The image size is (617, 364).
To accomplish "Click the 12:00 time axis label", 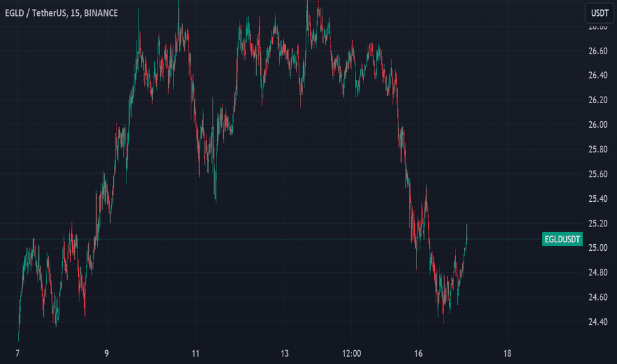I will [352, 353].
